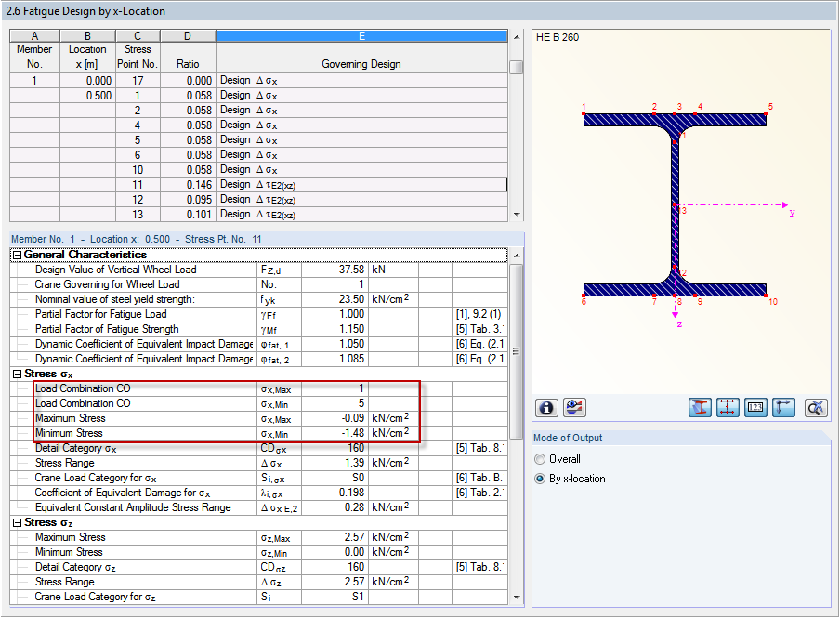Toggle stress points display icon
The height and width of the screenshot is (618, 840).
pos(728,408)
